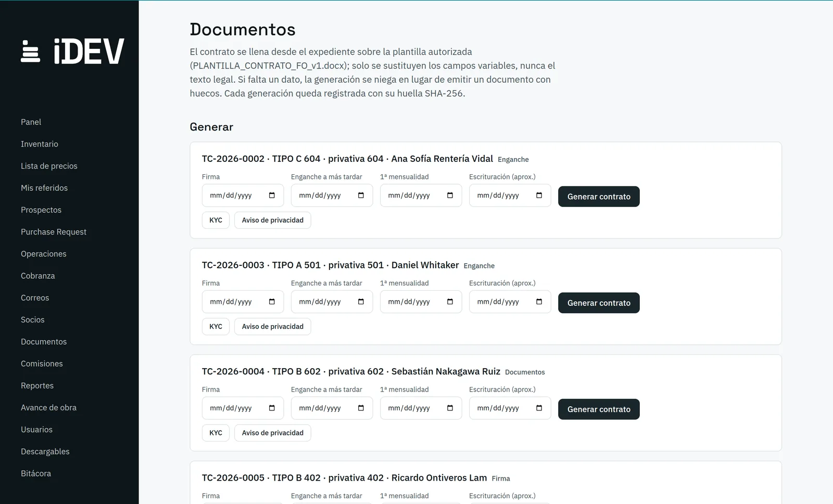Open calendar picker for 1ª mensualidad in TC-2026-0003
833x504 pixels.
click(450, 302)
